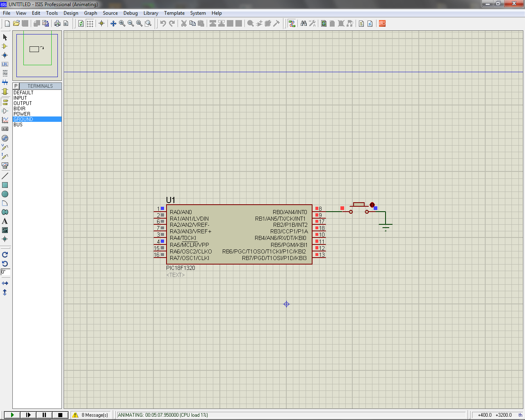
Task: Select the Generator mode tool
Action: point(5,138)
